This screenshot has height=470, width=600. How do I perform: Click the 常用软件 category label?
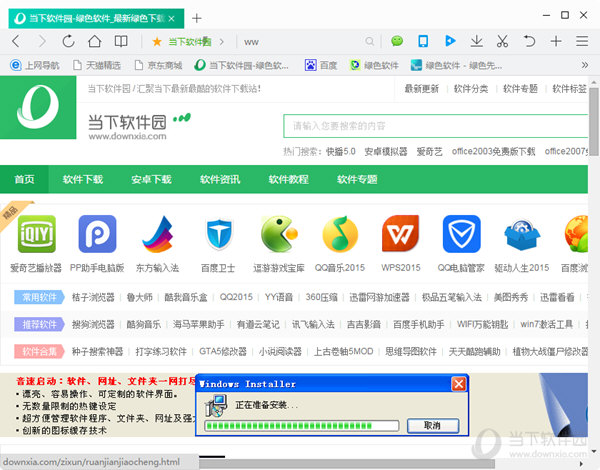[x=39, y=297]
